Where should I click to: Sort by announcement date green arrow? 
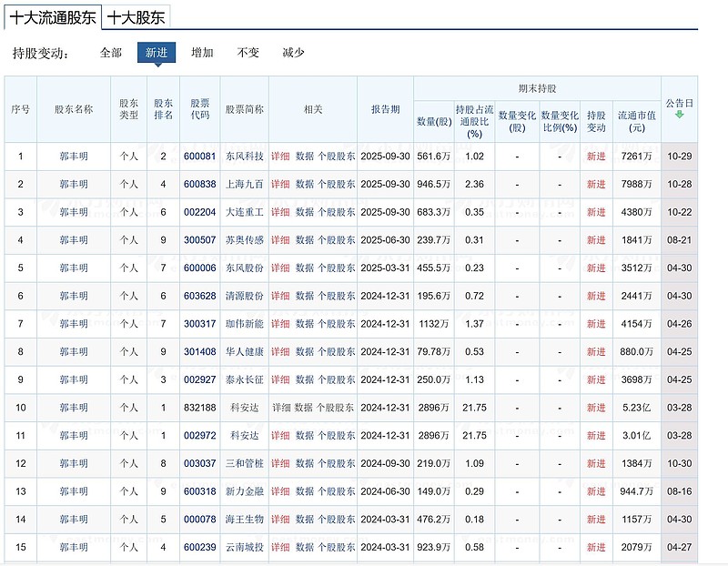[x=679, y=115]
